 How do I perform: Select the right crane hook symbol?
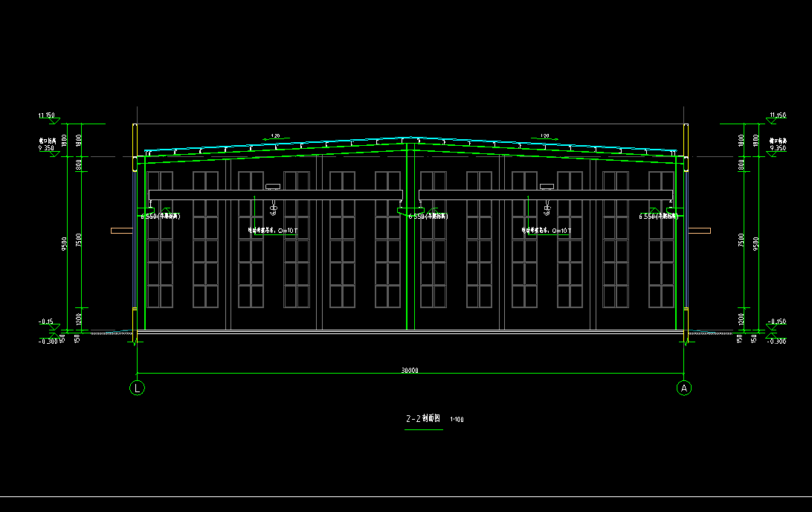[547, 209]
